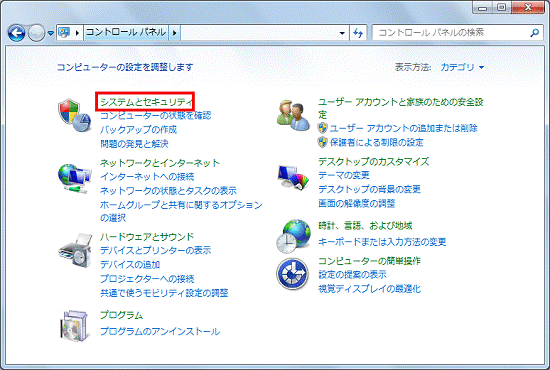Focus the コントロール パネルの検索 search box

click(458, 33)
